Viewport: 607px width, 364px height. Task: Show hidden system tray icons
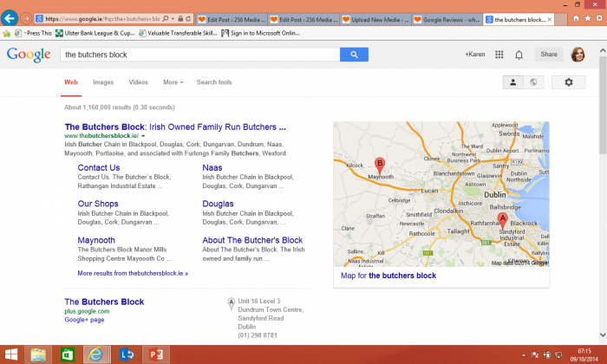tap(524, 354)
